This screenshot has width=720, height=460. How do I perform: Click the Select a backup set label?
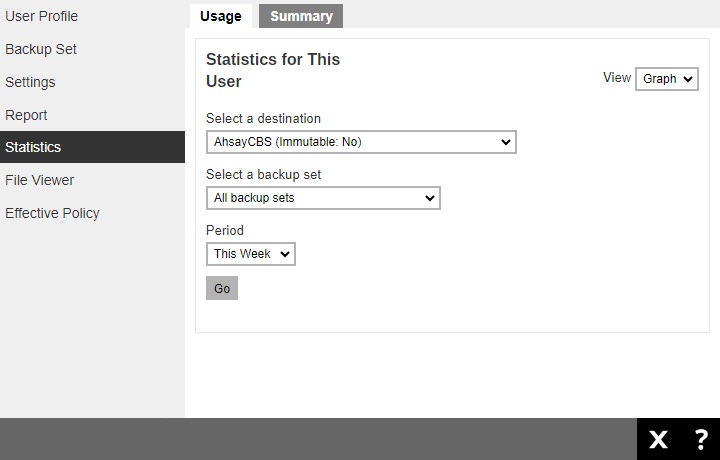(x=263, y=174)
